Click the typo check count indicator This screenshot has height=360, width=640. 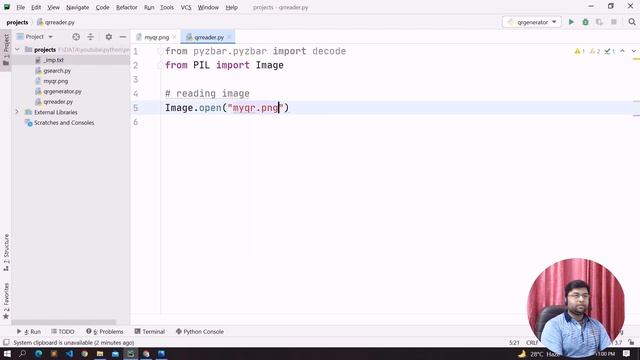(x=610, y=51)
